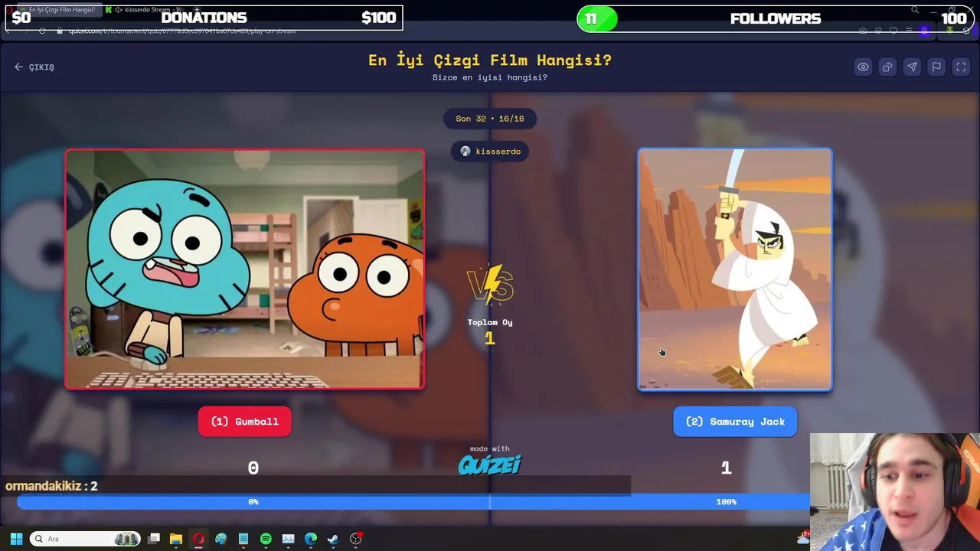Go back with the ÇIKIŞ button

click(x=34, y=67)
